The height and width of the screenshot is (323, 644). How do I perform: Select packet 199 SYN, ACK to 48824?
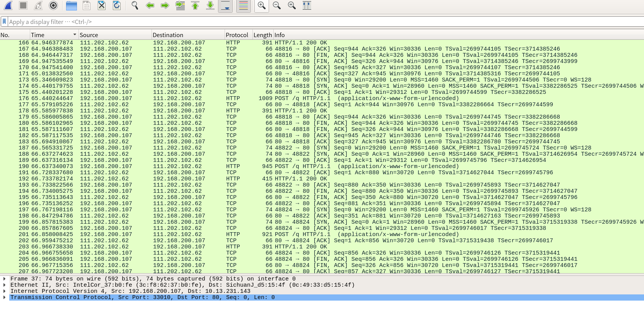(x=322, y=222)
